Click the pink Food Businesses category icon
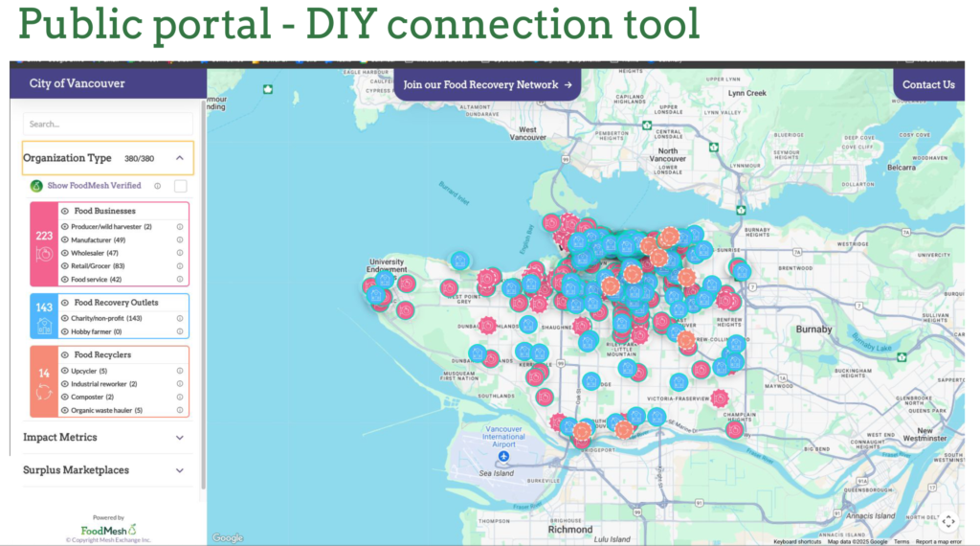 [x=44, y=255]
